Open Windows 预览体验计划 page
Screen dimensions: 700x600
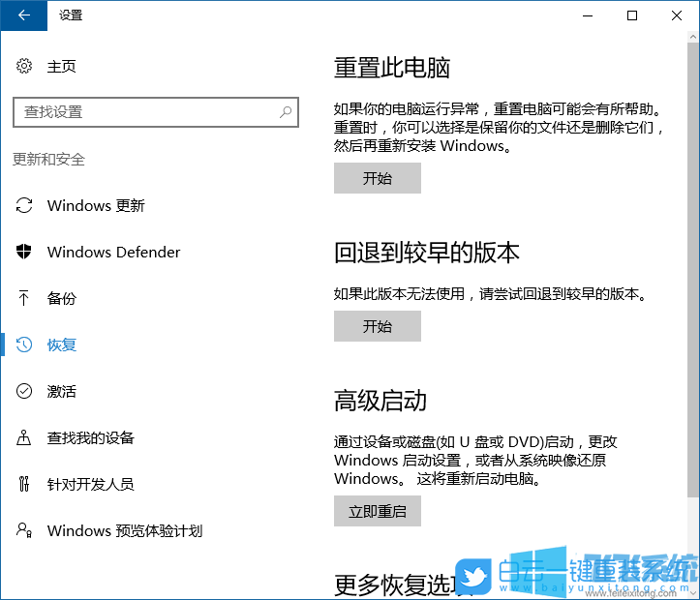(125, 530)
